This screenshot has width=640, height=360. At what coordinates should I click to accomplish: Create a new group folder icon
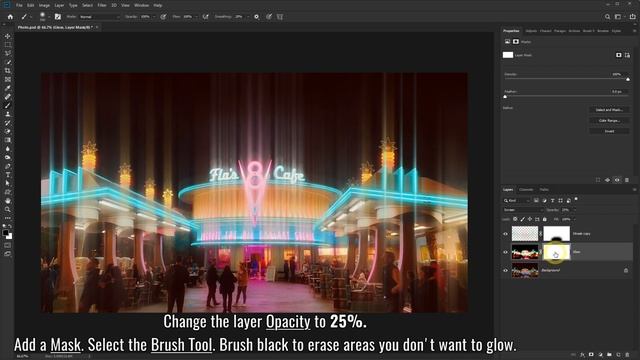point(609,355)
